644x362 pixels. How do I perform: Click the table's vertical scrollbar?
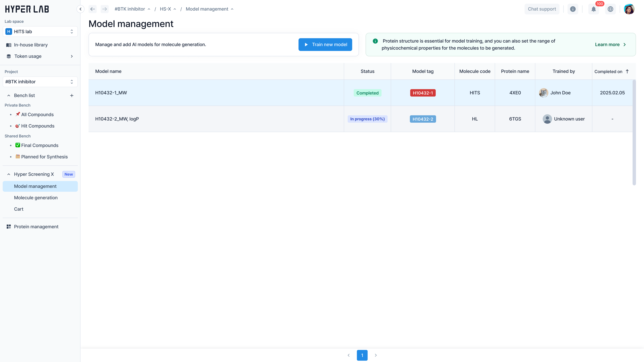[x=634, y=132]
